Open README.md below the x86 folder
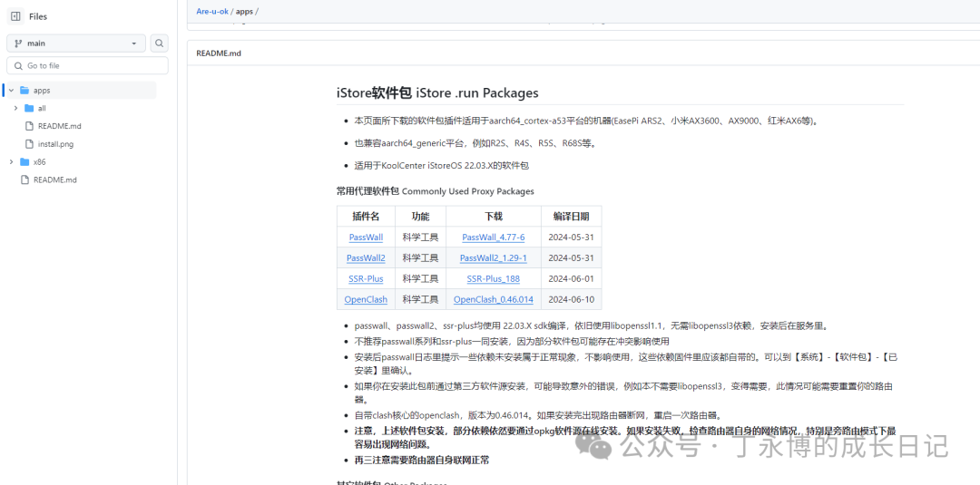 tap(55, 179)
